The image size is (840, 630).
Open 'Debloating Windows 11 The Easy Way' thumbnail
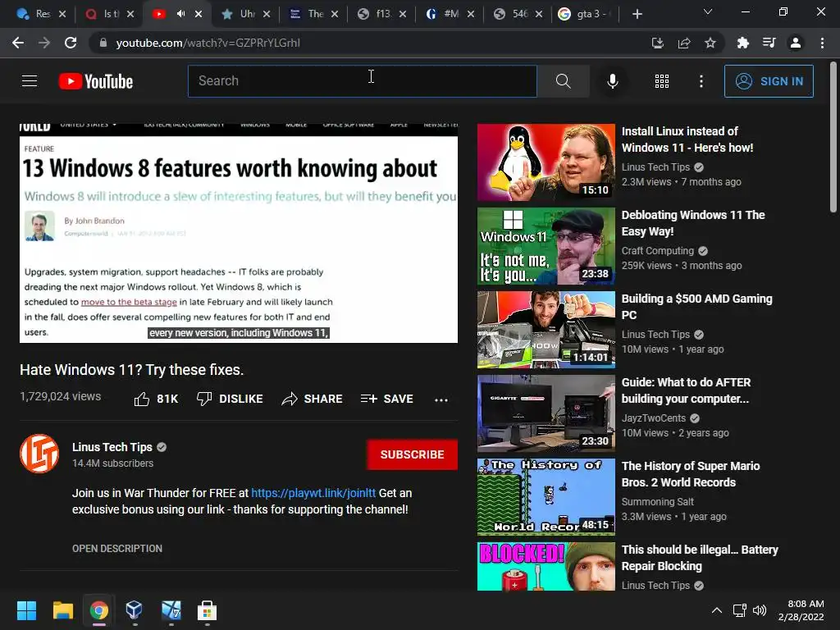pos(546,246)
